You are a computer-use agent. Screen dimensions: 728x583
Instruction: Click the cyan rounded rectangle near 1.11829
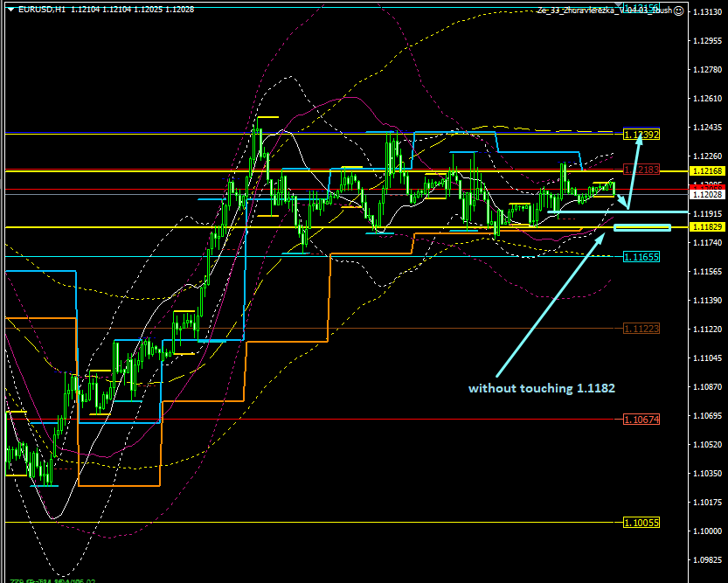click(642, 228)
